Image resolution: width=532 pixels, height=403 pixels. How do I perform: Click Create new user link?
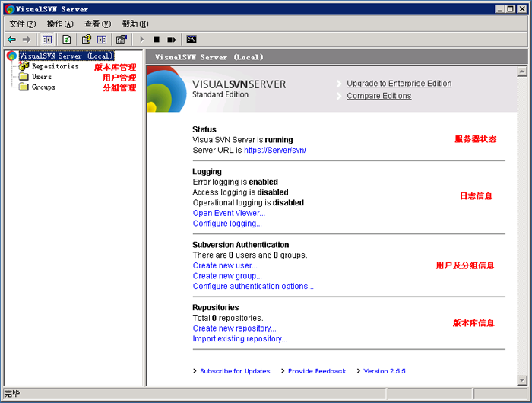[x=225, y=265]
